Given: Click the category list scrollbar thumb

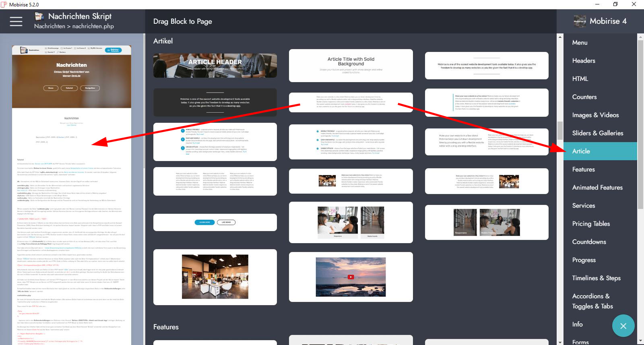Looking at the screenshot, I should point(640,125).
